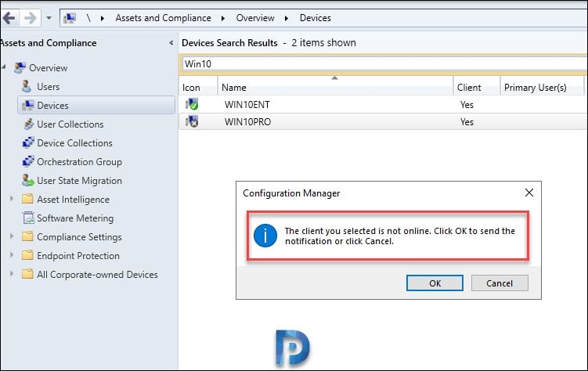Select the WIN10ENT device row

[383, 105]
